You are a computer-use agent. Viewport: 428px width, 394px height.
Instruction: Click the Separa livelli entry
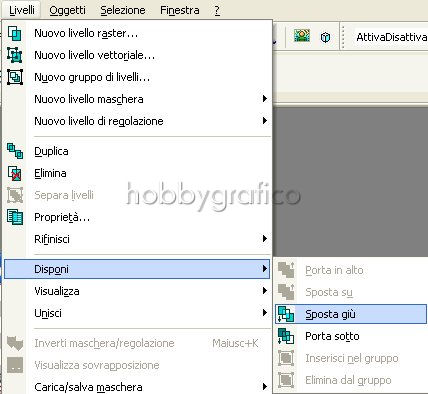point(137,195)
